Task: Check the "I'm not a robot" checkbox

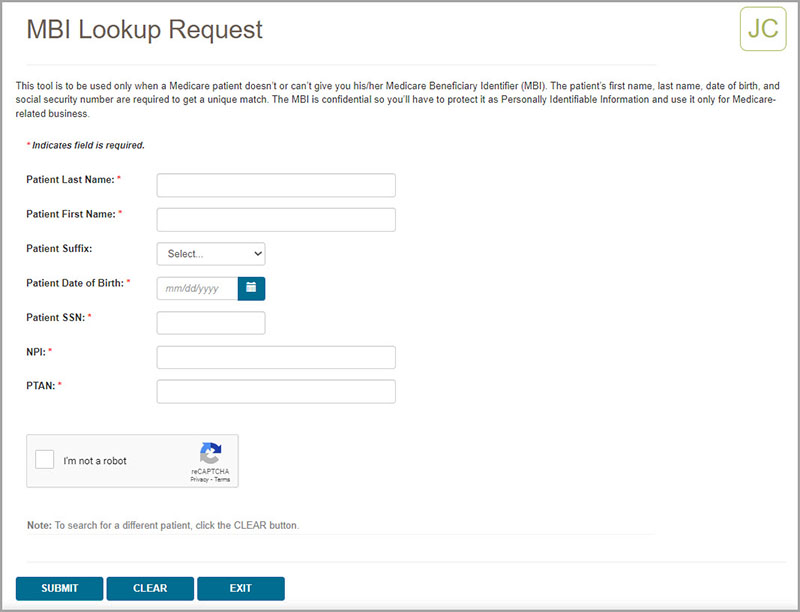Action: tap(43, 458)
